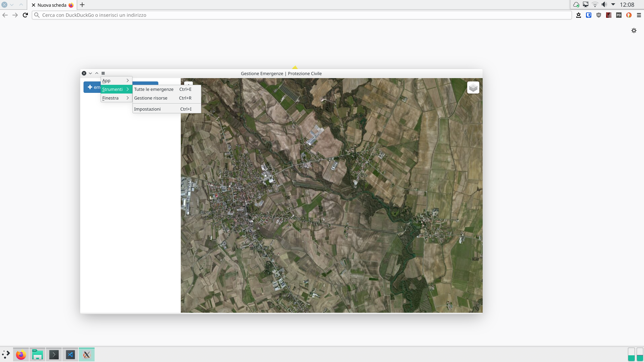Viewport: 644px width, 362px height.
Task: Open the display configuration tray icon
Action: [586, 5]
